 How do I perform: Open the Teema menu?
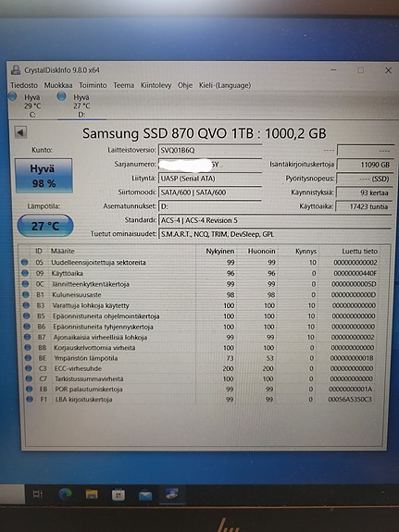(124, 85)
